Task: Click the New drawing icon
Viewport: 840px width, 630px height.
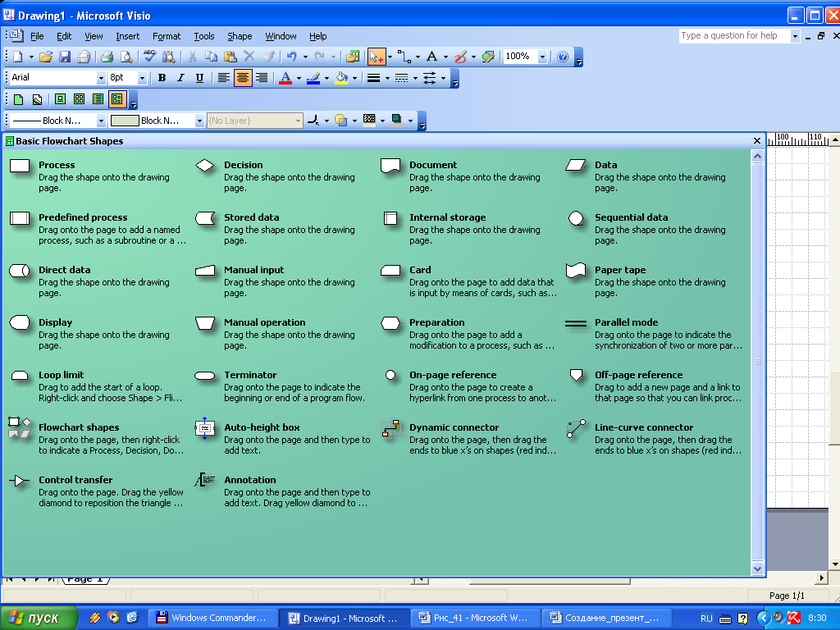Action: point(18,57)
